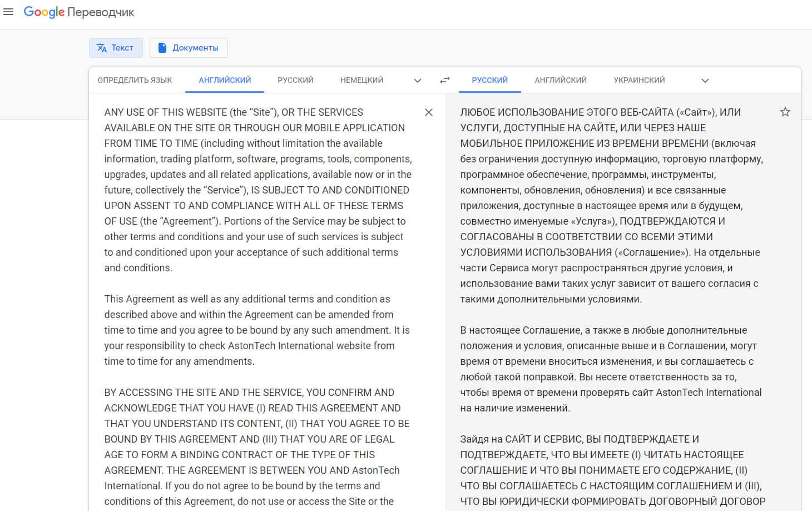Expand the source language list chevron

pyautogui.click(x=417, y=81)
